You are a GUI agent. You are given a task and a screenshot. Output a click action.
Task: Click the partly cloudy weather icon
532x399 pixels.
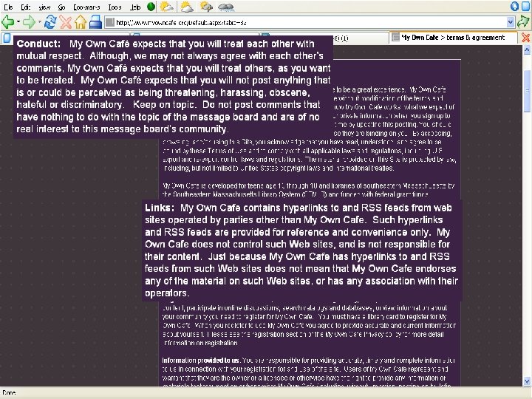186,7
